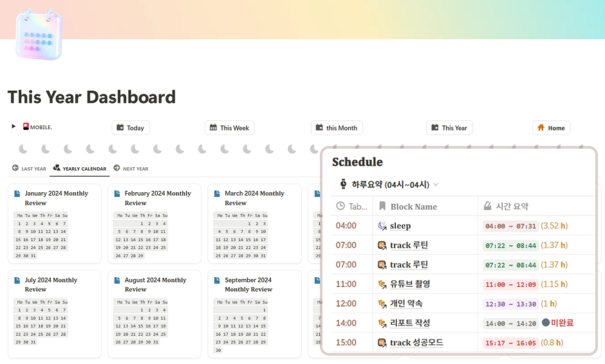This screenshot has height=364, width=605.
Task: Click the This Year calendar icon
Action: coord(435,127)
